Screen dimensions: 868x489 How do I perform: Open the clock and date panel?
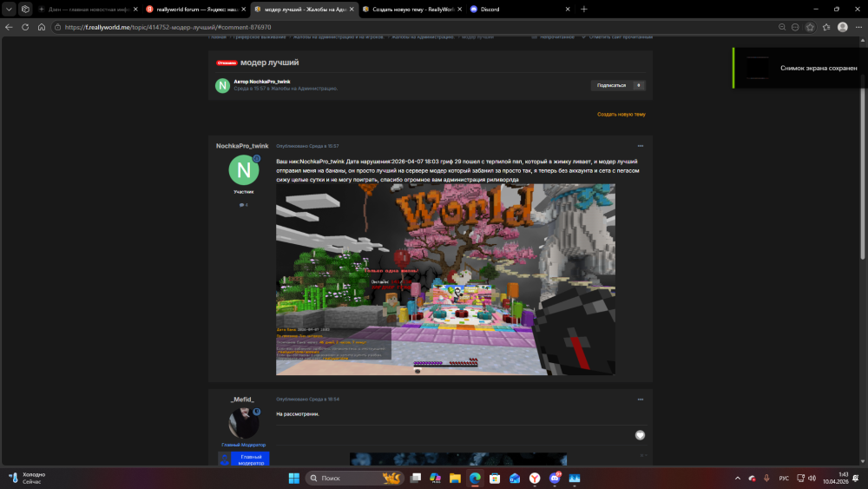pos(835,478)
